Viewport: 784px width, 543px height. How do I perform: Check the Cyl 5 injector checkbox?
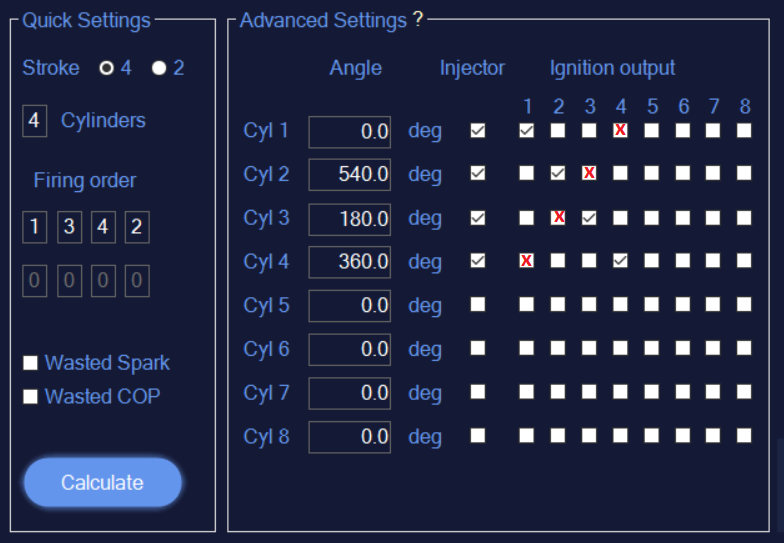(478, 304)
